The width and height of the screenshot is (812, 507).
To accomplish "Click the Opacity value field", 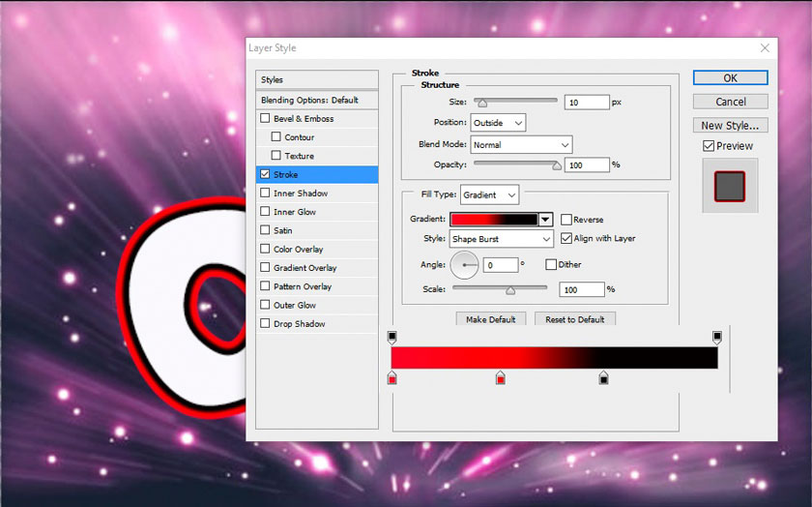I will [588, 165].
